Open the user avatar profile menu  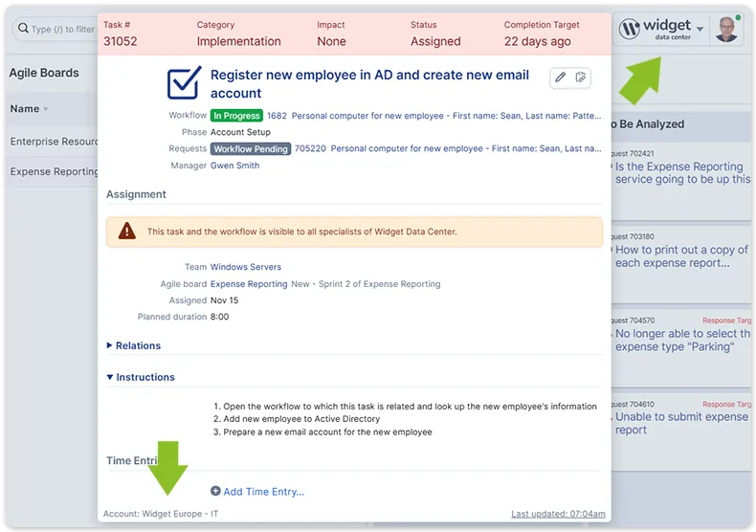[x=727, y=29]
